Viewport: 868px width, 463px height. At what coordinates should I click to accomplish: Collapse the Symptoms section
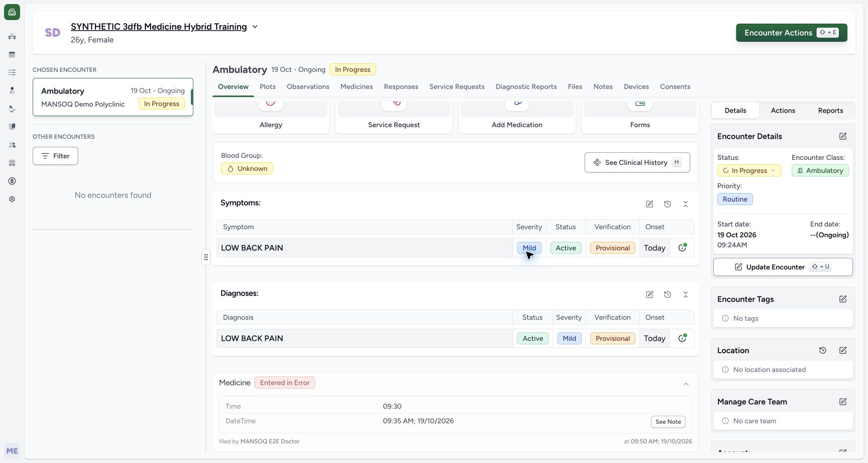(x=686, y=204)
